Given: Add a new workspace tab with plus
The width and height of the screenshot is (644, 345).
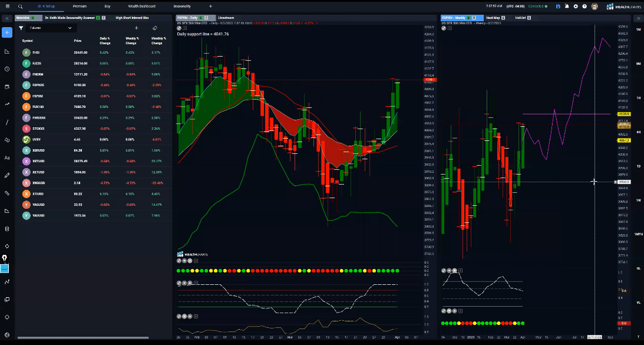Looking at the screenshot, I should tap(211, 6).
